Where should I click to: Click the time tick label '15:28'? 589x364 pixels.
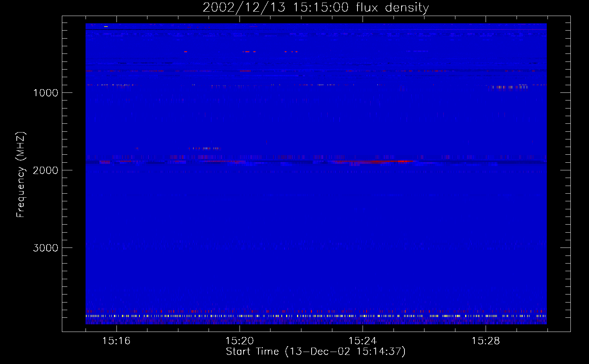click(x=486, y=341)
